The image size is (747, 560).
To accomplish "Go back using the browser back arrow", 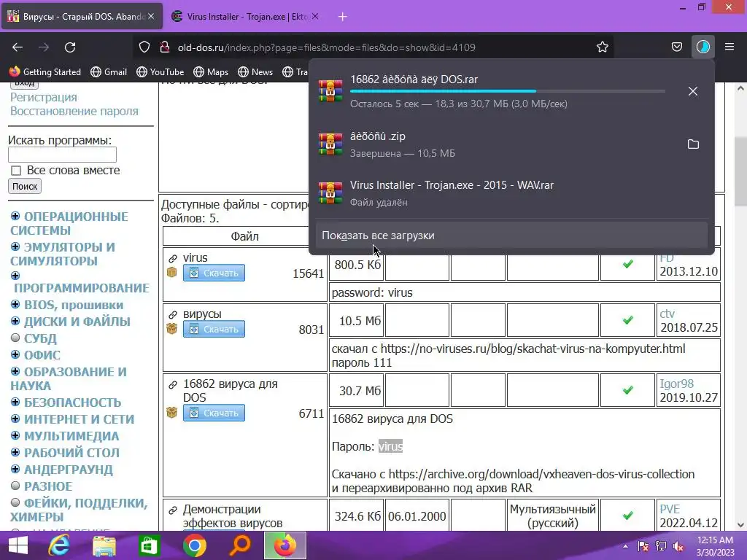I will point(18,47).
